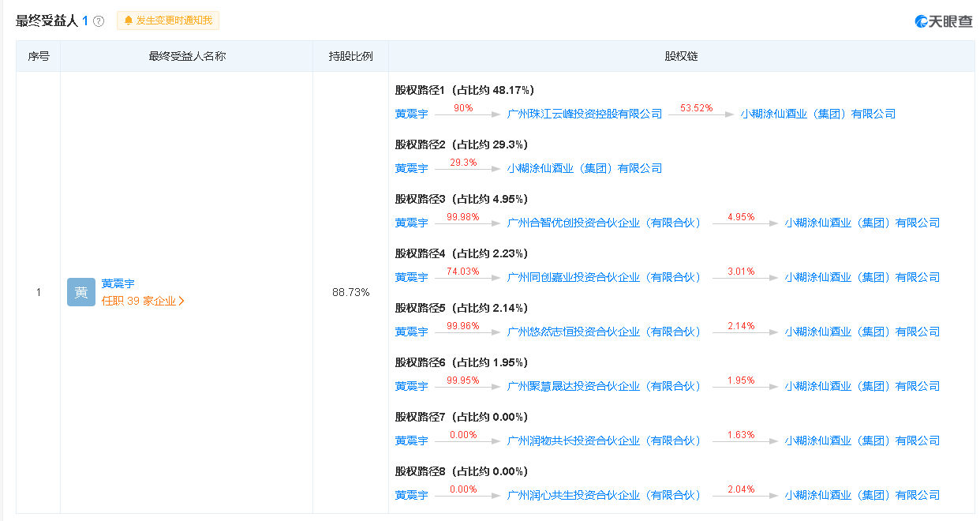Image resolution: width=980 pixels, height=521 pixels.
Task: Click the 股权路径5（占比约 2.14%）heading
Action: coord(462,308)
